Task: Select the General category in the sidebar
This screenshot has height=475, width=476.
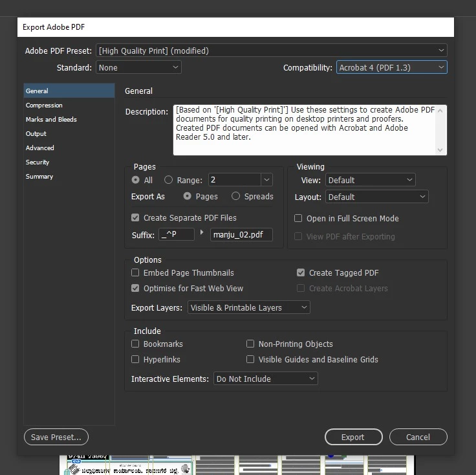Action: pyautogui.click(x=69, y=91)
